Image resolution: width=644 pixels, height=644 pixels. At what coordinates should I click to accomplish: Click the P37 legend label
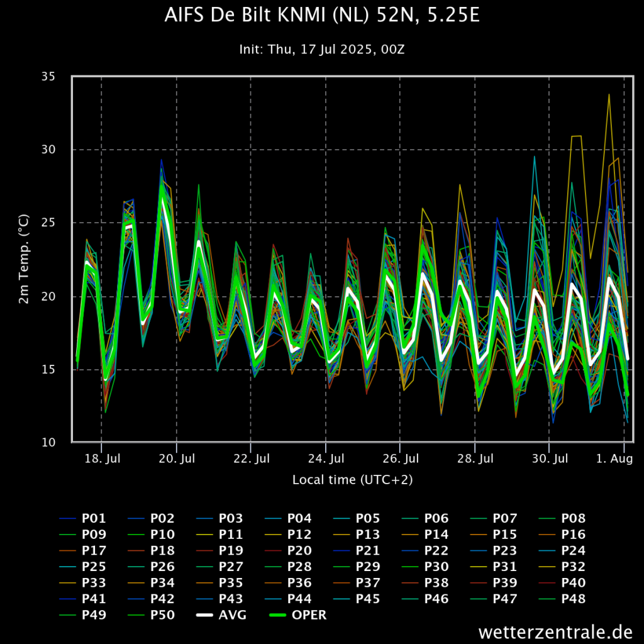(x=368, y=582)
